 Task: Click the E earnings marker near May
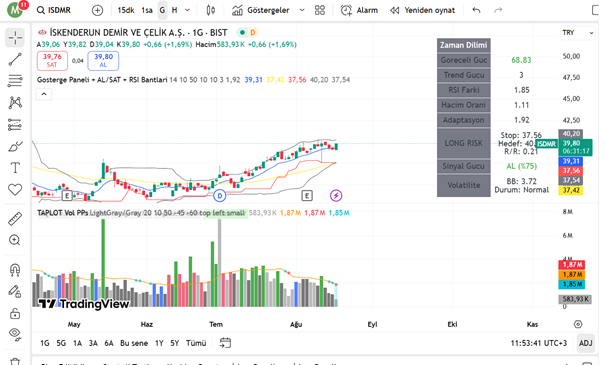(67, 196)
